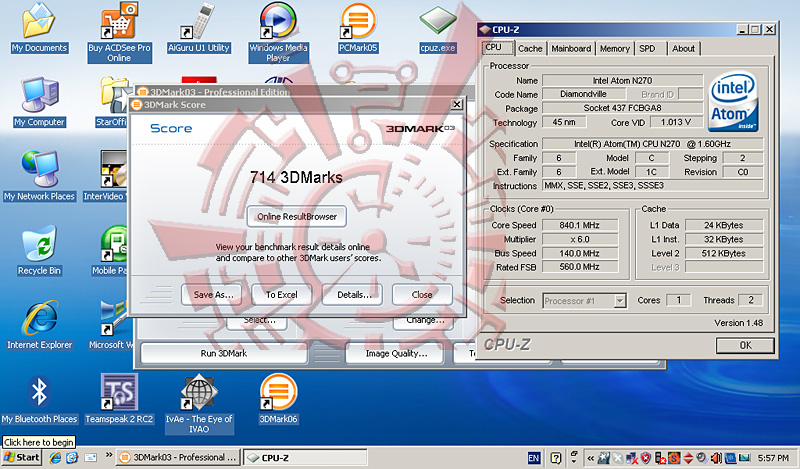The image size is (800, 469).
Task: Click the Start button
Action: [21, 457]
